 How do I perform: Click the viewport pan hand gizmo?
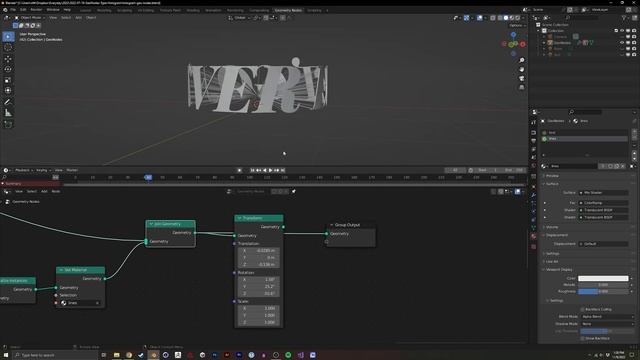(522, 69)
